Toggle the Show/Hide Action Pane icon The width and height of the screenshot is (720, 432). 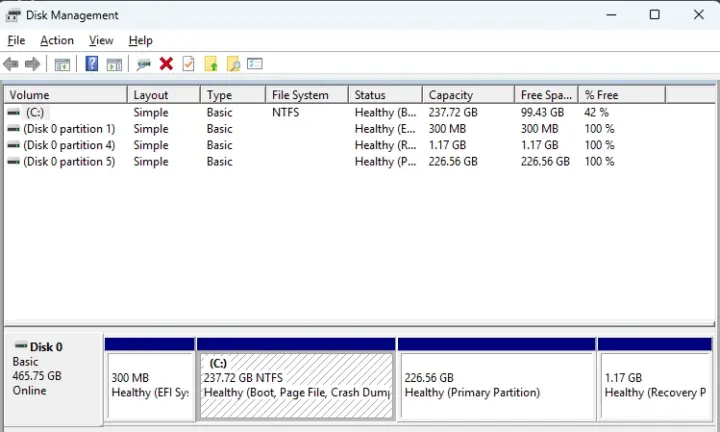tap(114, 64)
